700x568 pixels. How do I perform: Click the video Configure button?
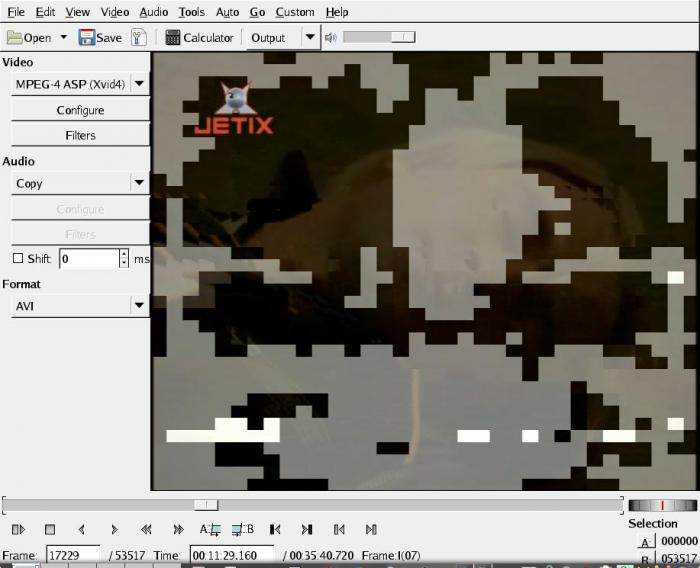coord(80,110)
